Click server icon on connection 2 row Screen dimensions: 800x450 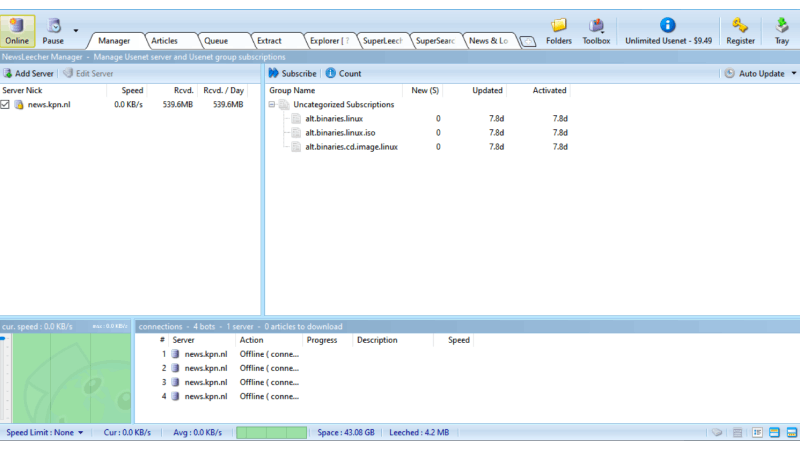[x=176, y=368]
